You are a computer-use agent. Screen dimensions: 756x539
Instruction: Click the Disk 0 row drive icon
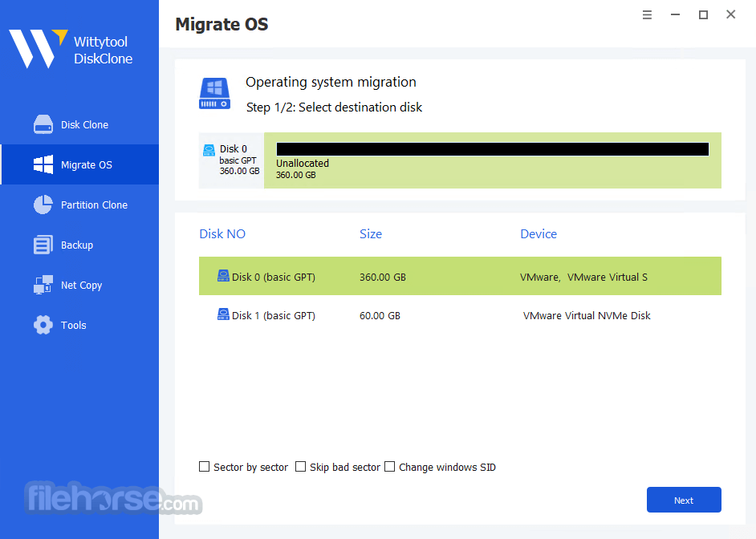[x=223, y=276]
